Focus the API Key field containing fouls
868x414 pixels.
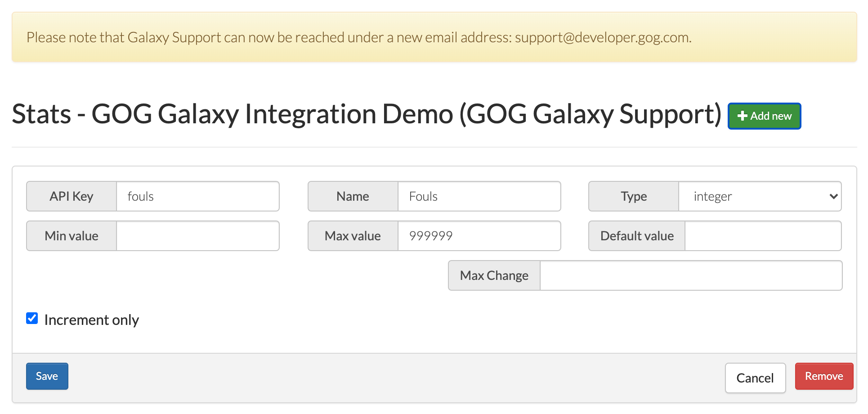click(x=197, y=196)
